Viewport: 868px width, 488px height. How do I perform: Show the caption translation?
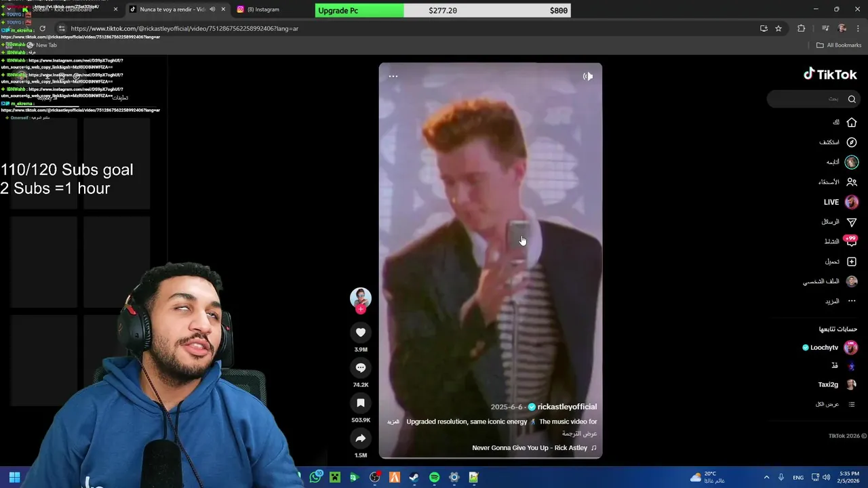pyautogui.click(x=579, y=434)
